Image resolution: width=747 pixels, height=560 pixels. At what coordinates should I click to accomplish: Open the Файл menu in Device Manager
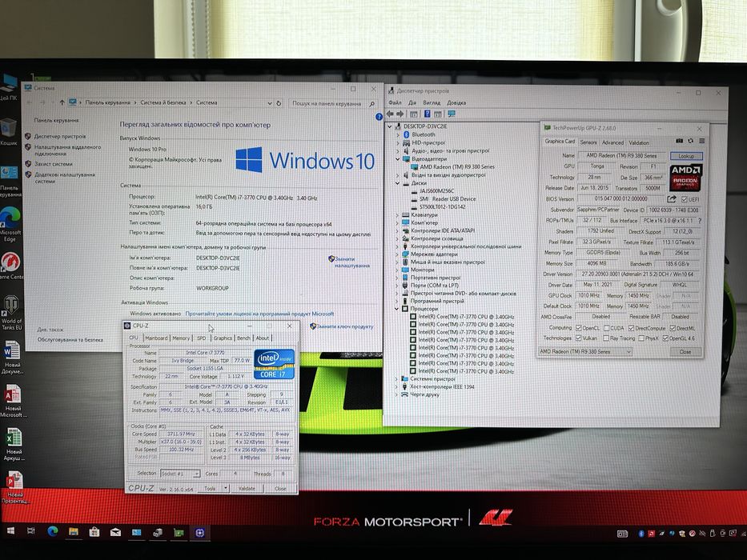click(x=395, y=102)
